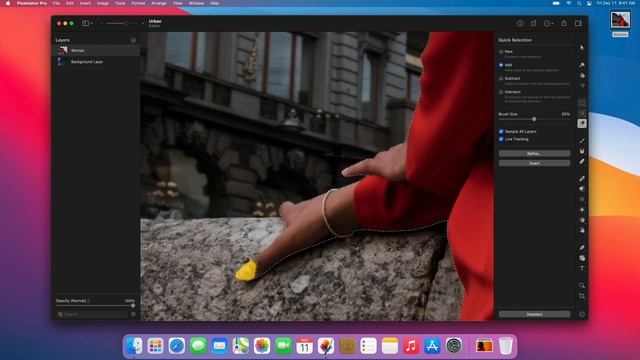Choose the New selection mode radio button

coord(501,52)
